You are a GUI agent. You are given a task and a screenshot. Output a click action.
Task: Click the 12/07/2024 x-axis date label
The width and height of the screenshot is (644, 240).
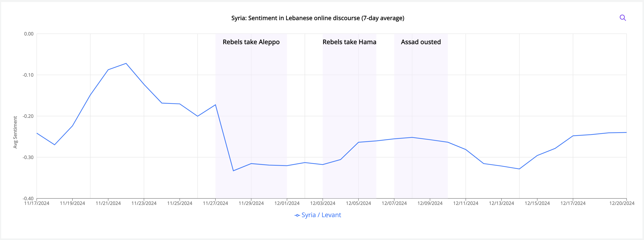[394, 203]
